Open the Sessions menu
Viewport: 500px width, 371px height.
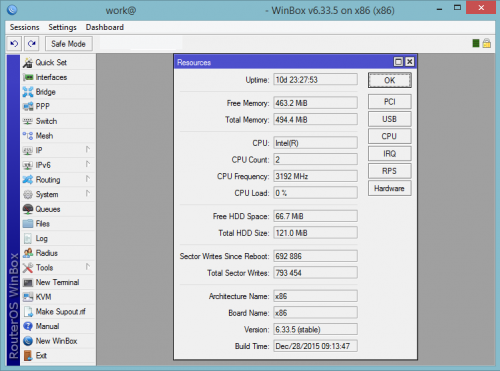coord(24,27)
